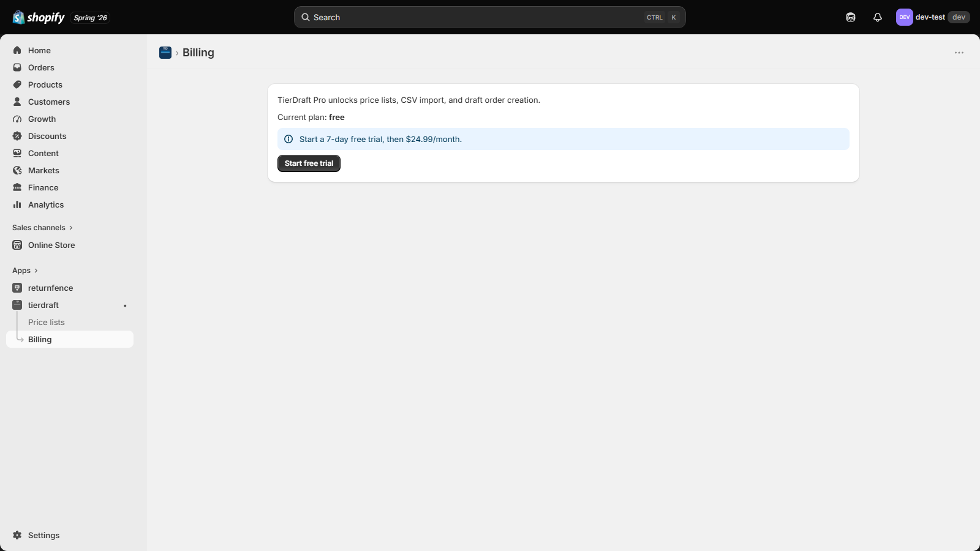Click the Markets globe icon
The height and width of the screenshot is (551, 980).
point(17,170)
